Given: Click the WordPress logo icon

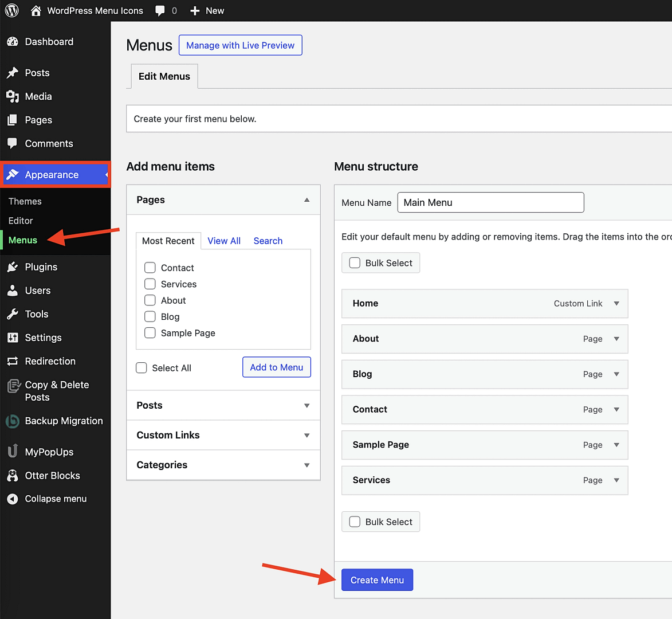Looking at the screenshot, I should (11, 11).
